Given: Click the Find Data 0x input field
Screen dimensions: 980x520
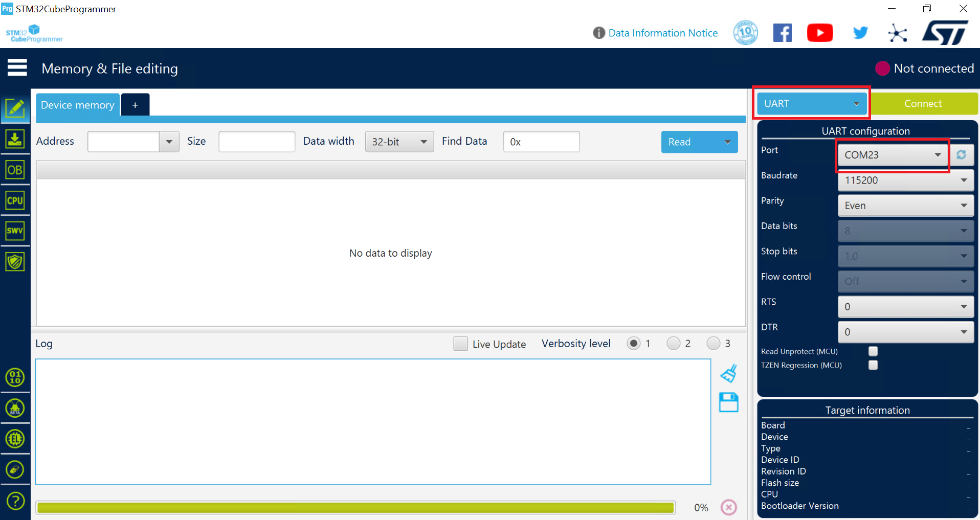Looking at the screenshot, I should 541,142.
